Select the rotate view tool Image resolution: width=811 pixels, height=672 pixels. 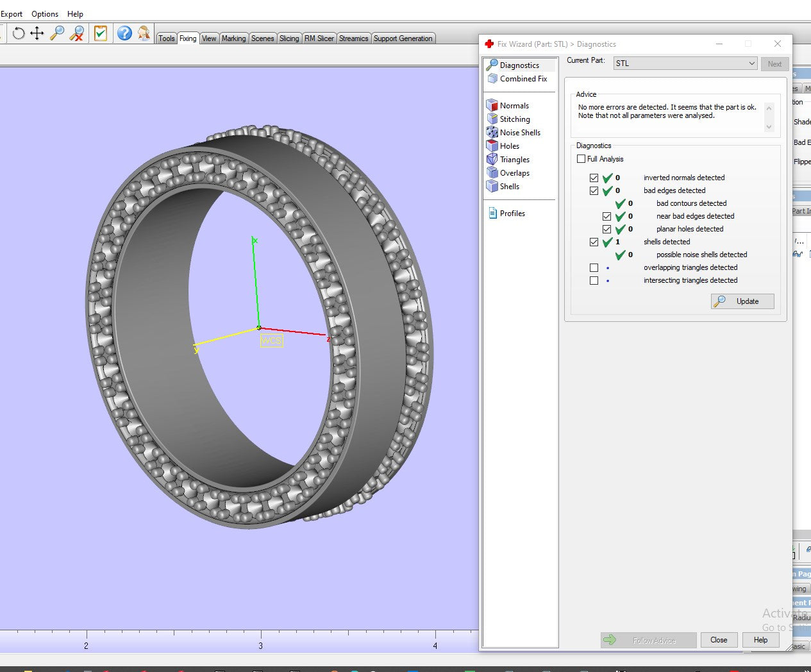[19, 33]
